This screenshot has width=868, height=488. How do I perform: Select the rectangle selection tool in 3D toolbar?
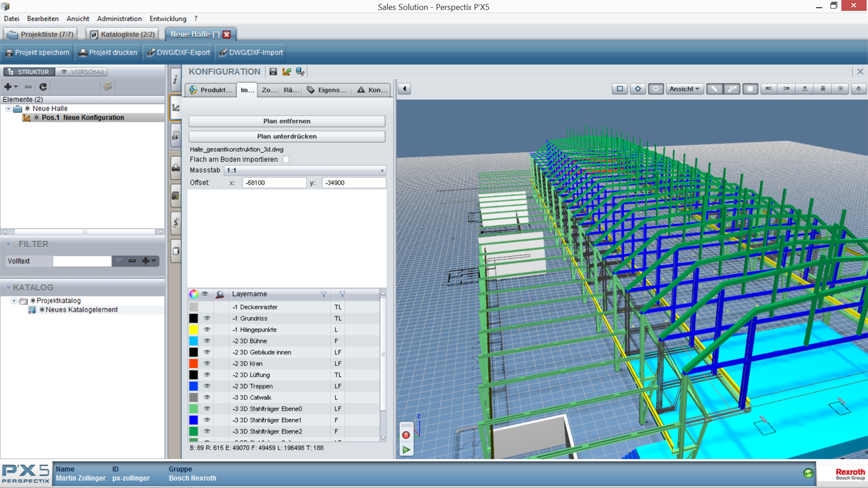click(x=619, y=89)
